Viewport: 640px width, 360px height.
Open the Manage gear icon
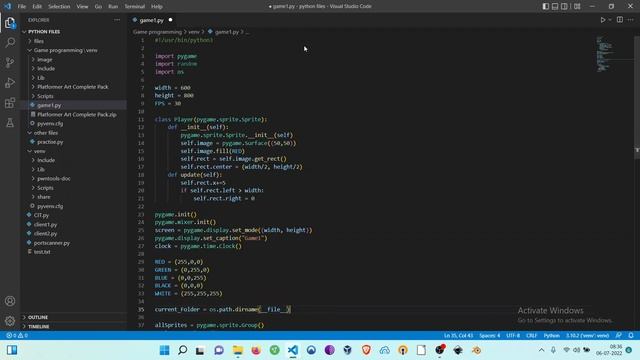pyautogui.click(x=10, y=321)
